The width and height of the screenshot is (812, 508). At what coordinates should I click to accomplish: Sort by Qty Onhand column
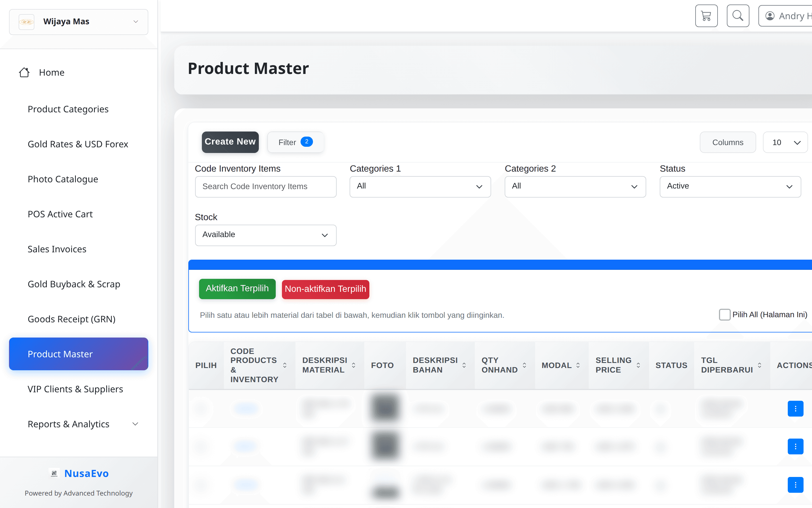pyautogui.click(x=524, y=365)
